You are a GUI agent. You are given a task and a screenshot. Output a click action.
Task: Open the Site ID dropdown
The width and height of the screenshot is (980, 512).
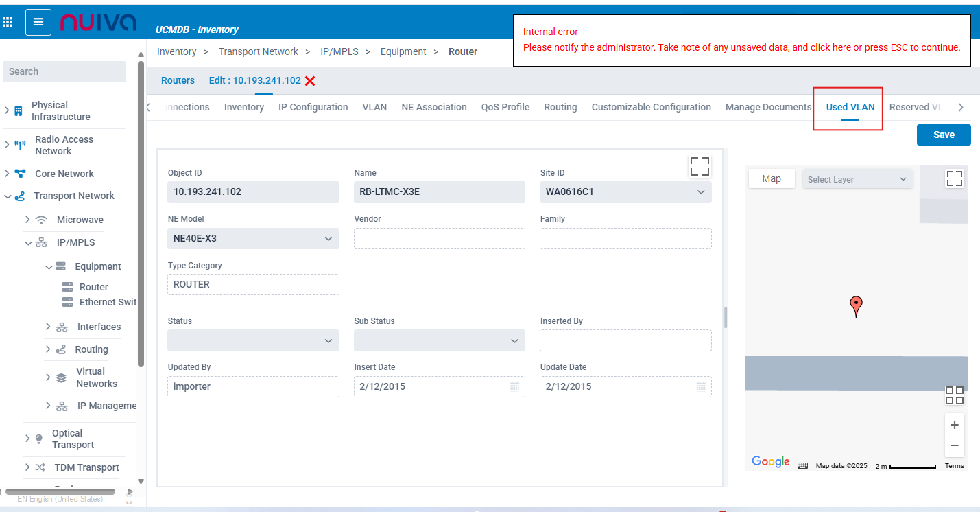(x=701, y=192)
